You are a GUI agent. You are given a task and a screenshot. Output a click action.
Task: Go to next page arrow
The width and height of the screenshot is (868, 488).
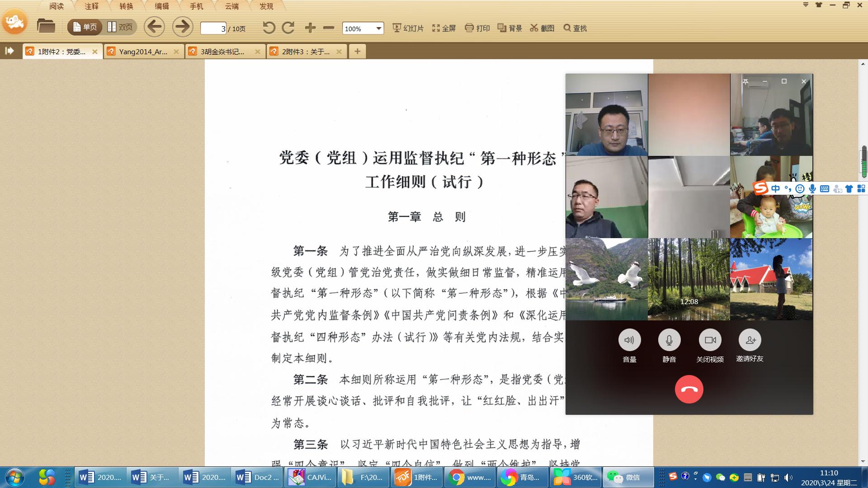(x=183, y=27)
